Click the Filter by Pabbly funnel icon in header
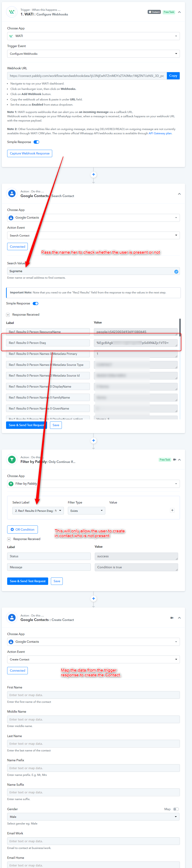The width and height of the screenshot is (192, 868). coord(12,460)
